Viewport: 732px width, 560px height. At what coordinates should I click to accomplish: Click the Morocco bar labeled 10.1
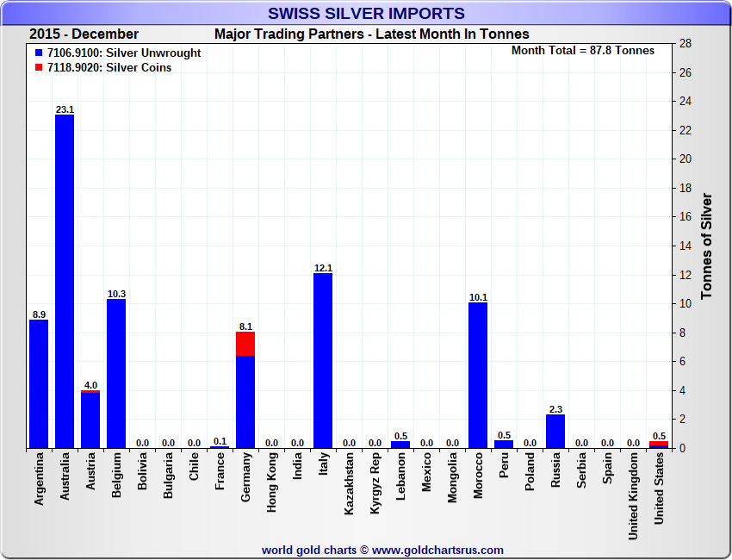tap(478, 375)
